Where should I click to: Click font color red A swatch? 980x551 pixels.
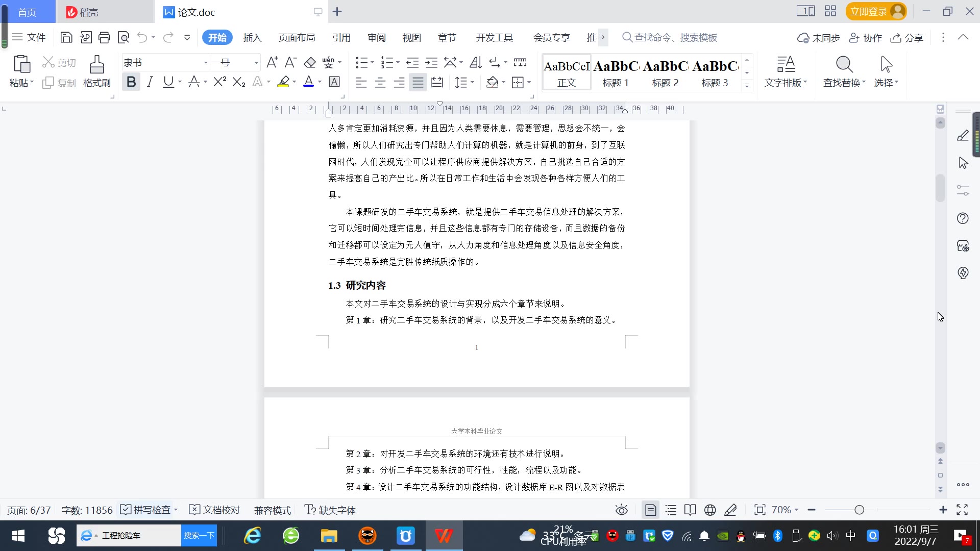(309, 82)
